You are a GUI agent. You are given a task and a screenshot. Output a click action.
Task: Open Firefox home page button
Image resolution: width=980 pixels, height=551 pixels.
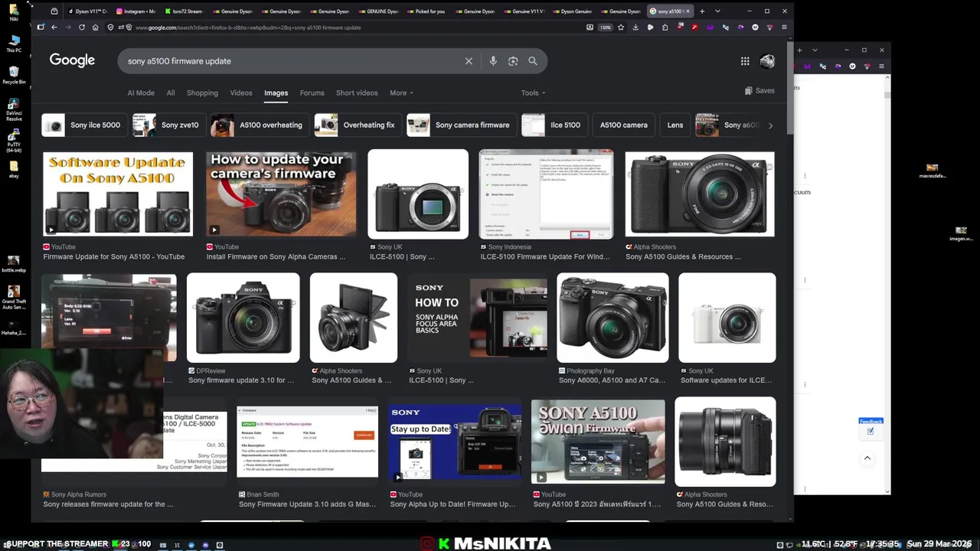click(95, 28)
